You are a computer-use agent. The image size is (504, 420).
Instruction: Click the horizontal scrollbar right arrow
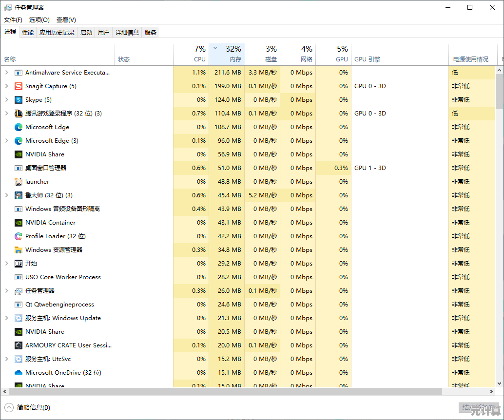[491, 392]
